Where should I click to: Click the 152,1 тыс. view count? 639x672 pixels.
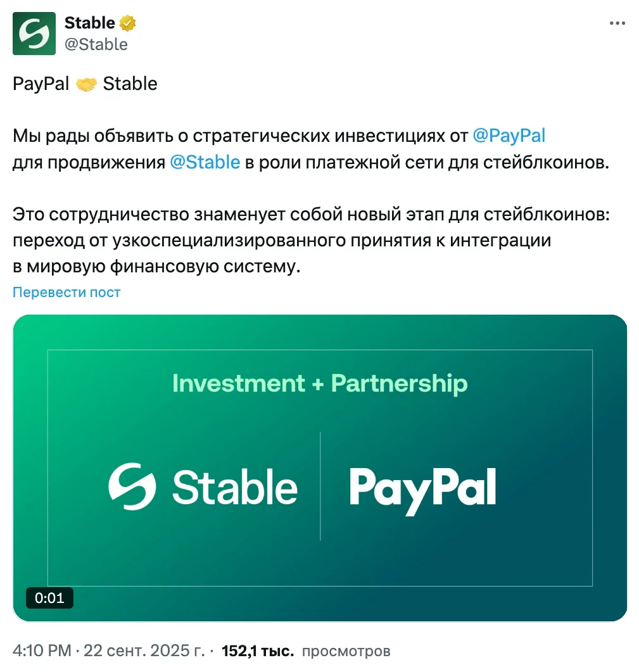pos(258,650)
